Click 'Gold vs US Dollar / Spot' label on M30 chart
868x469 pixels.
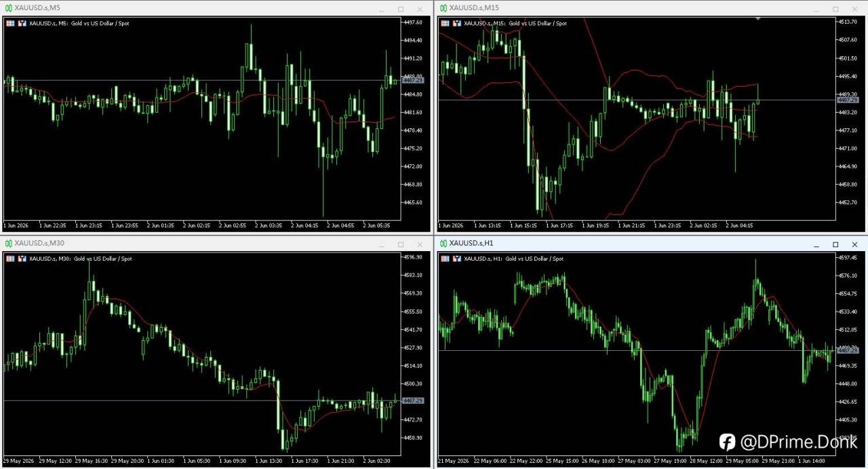[103, 259]
